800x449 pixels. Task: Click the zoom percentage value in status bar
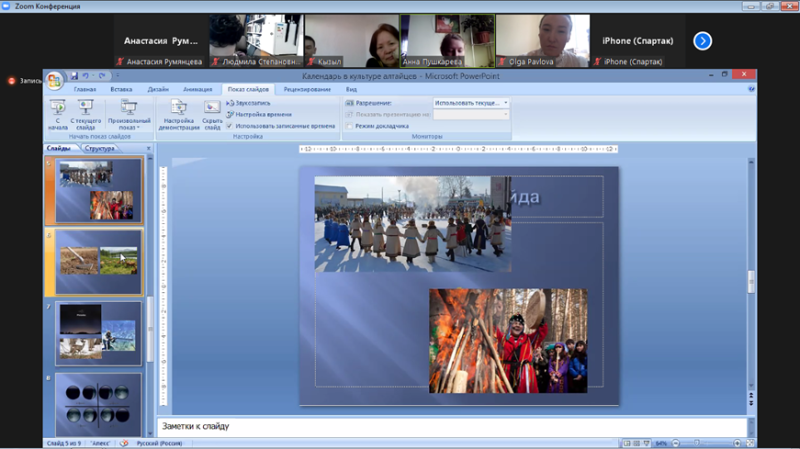click(661, 443)
